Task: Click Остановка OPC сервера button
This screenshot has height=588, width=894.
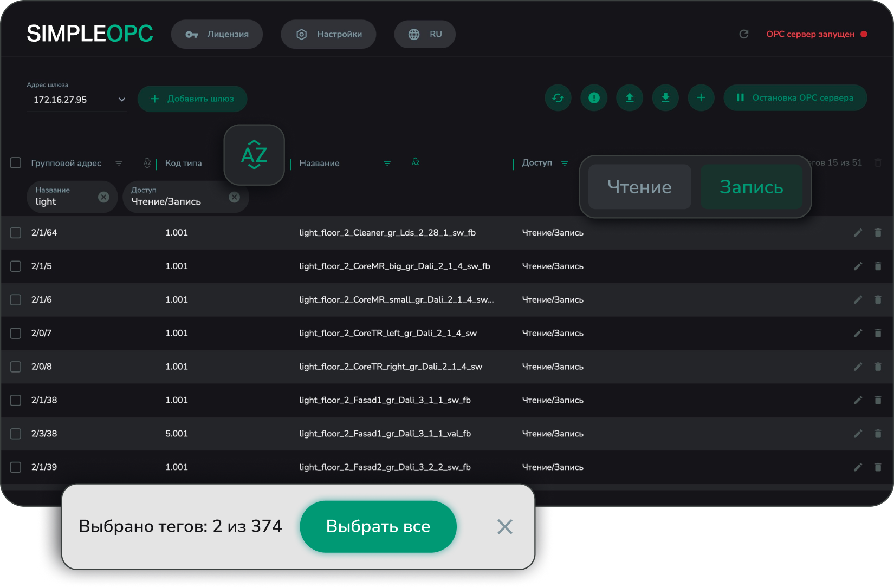Action: pos(795,98)
